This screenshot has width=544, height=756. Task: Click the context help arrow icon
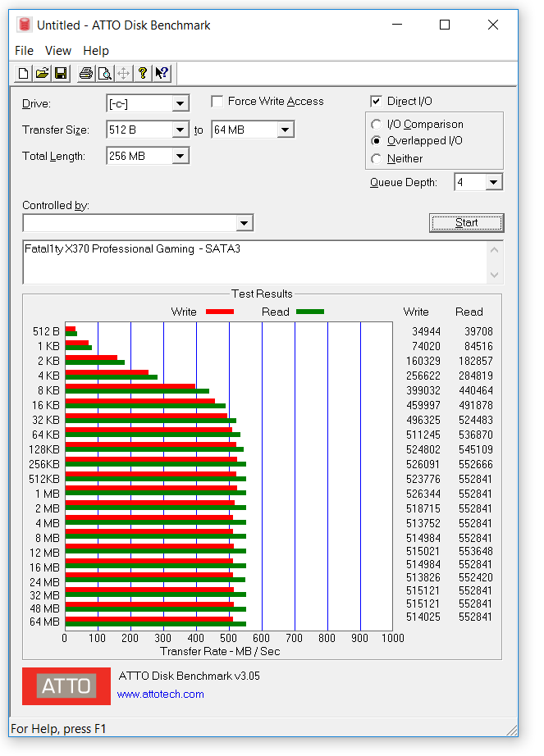point(162,73)
